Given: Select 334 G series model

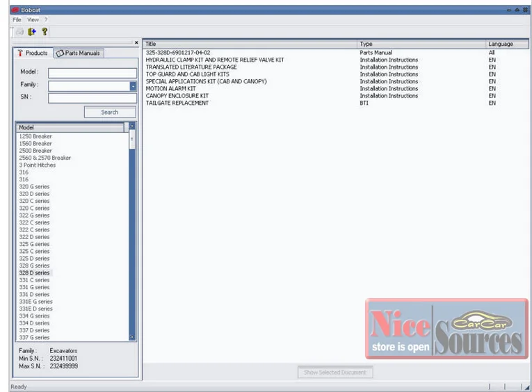Looking at the screenshot, I should [34, 316].
